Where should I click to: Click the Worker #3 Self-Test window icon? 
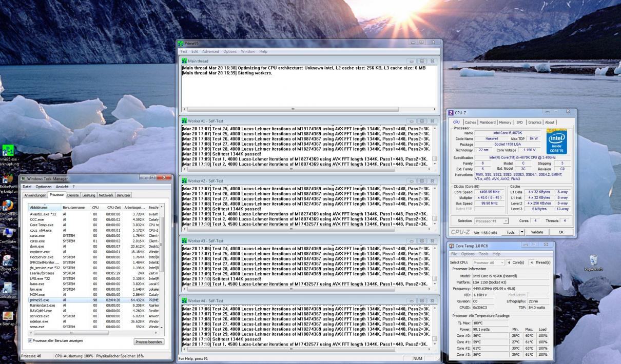[x=185, y=241]
